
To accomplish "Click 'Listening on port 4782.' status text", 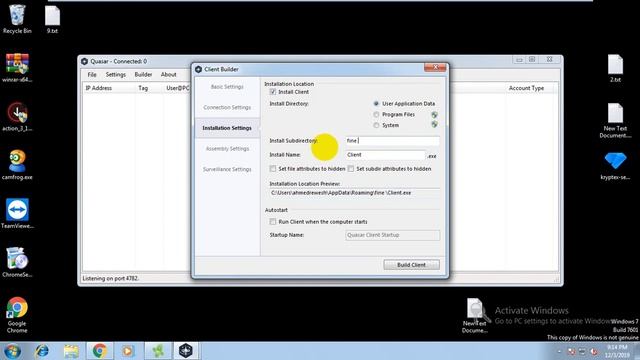I will [111, 278].
